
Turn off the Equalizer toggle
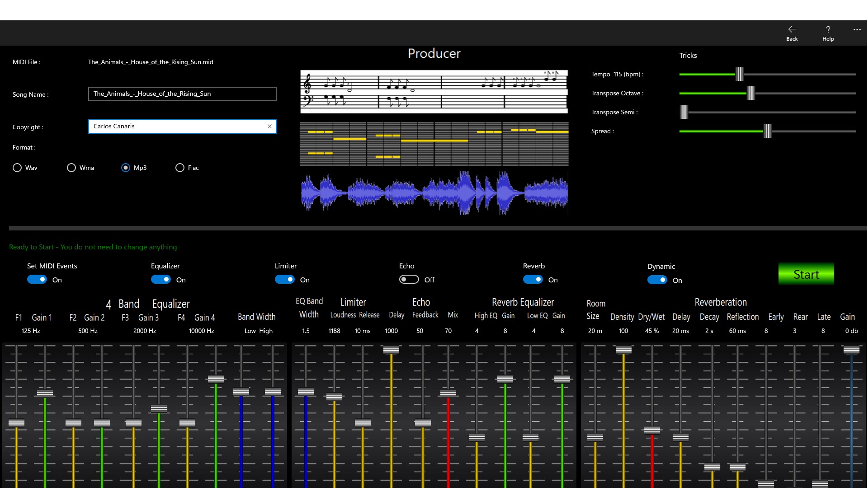pyautogui.click(x=160, y=279)
